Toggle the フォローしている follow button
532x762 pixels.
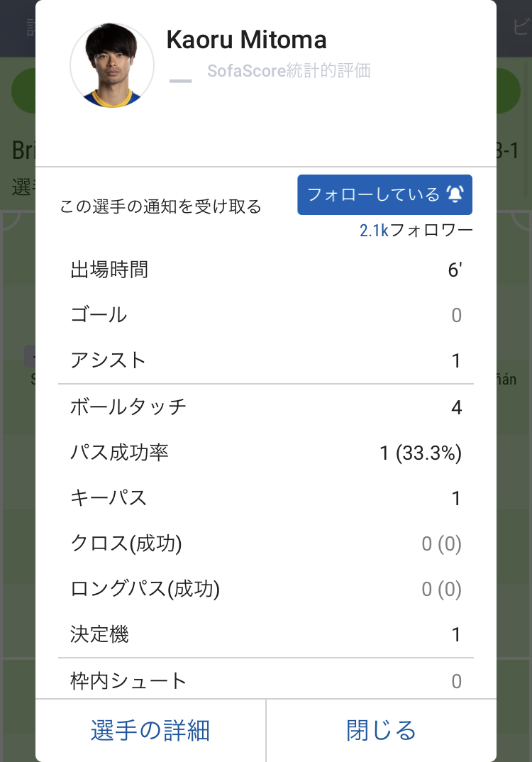[x=384, y=194]
